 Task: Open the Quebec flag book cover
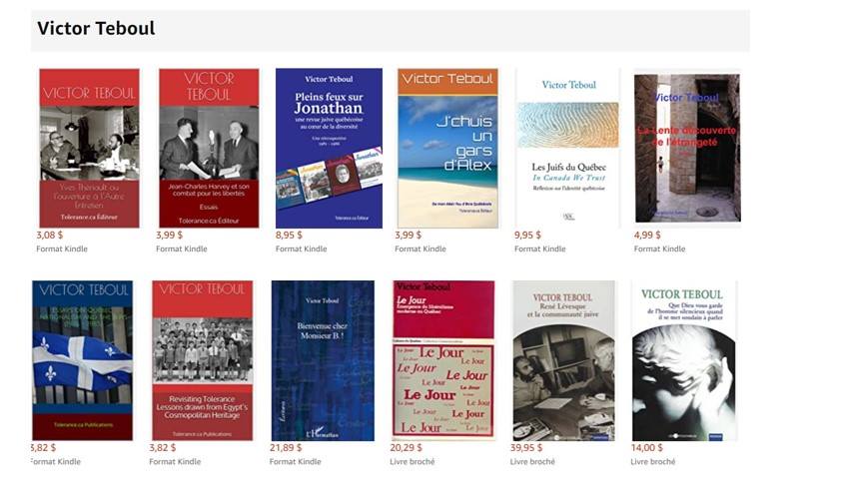point(82,360)
